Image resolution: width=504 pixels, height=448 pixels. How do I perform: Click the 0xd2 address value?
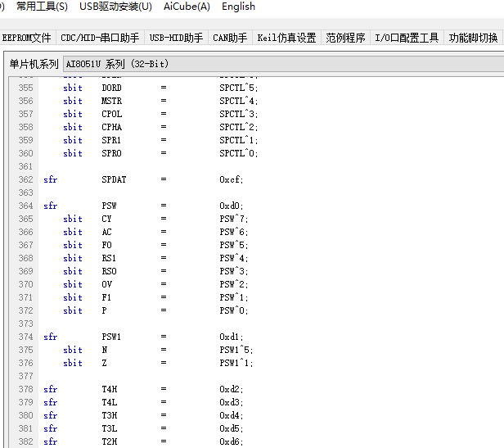coord(232,389)
